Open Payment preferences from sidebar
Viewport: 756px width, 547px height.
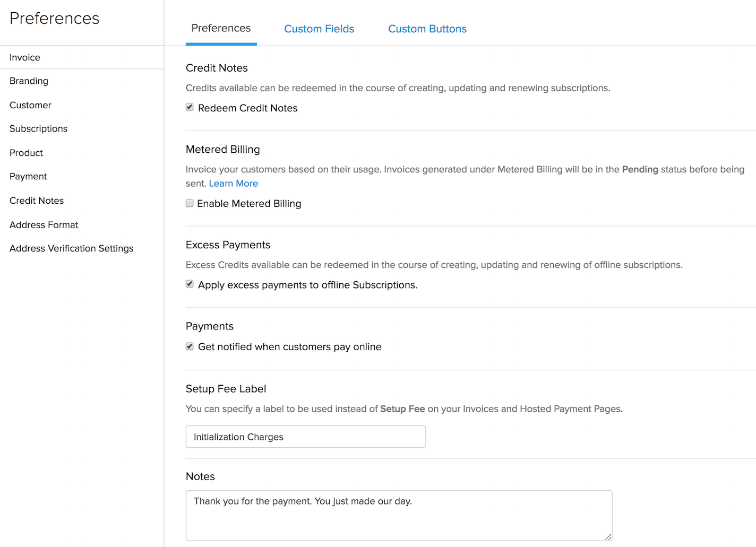tap(28, 176)
